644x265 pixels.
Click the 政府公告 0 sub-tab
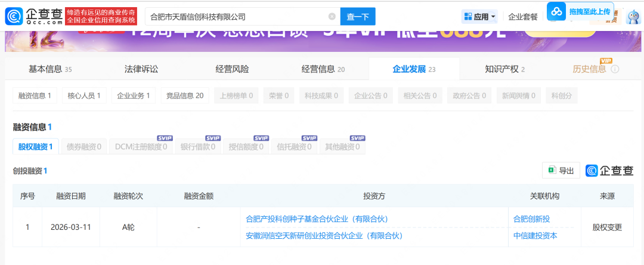(x=469, y=95)
